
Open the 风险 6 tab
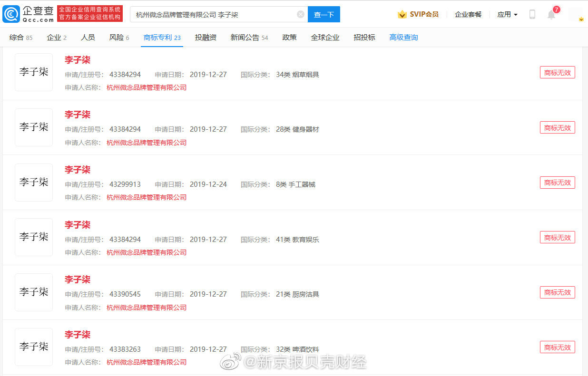click(x=119, y=37)
